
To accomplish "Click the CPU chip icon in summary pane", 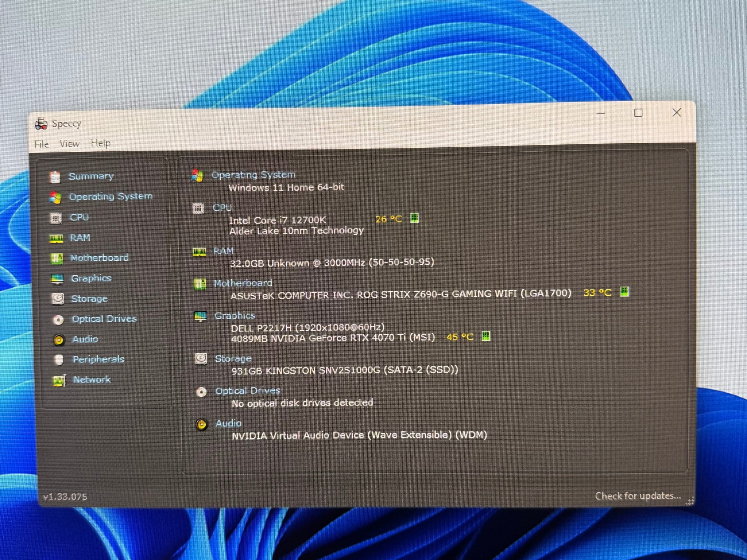I will pyautogui.click(x=198, y=209).
